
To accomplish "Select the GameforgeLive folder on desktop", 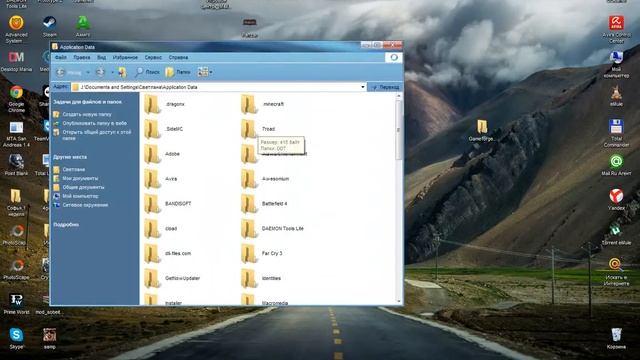I will 482,130.
